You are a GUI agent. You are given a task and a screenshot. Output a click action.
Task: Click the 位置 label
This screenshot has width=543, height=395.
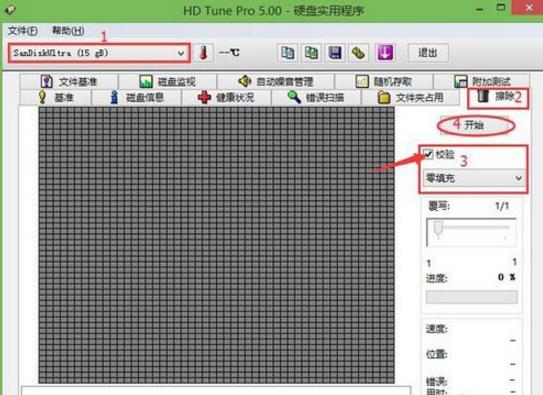tap(436, 354)
